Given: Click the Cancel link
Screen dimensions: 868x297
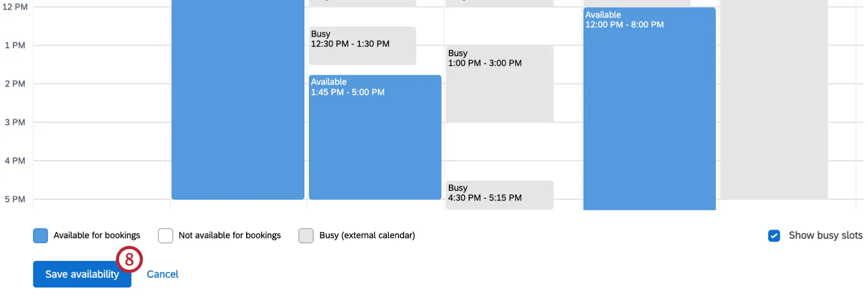Looking at the screenshot, I should point(162,274).
